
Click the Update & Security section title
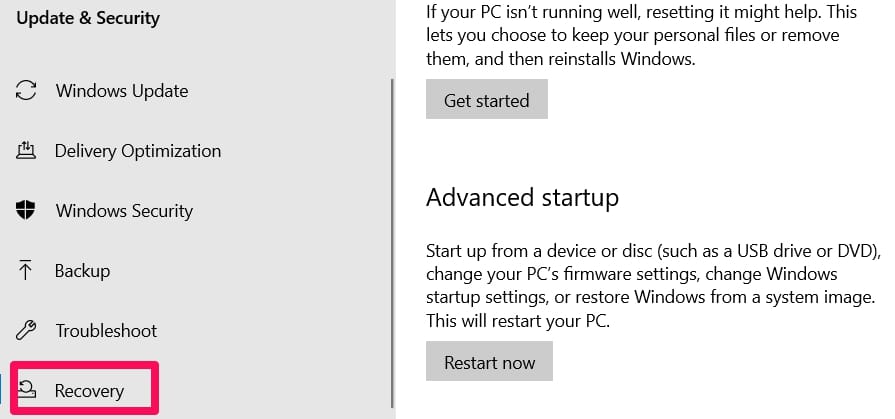[x=88, y=18]
